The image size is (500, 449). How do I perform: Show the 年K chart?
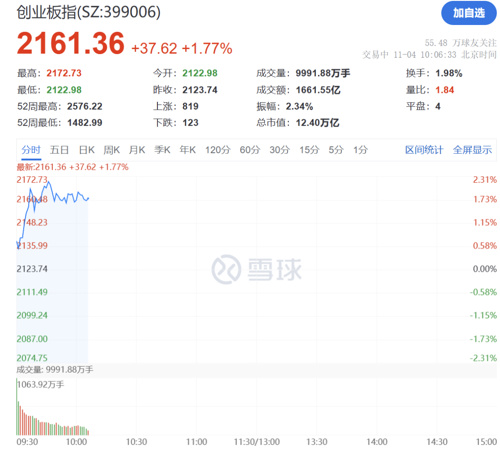188,150
